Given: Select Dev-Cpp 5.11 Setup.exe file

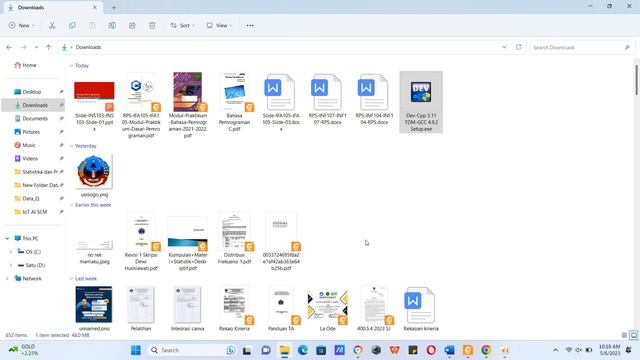Looking at the screenshot, I should point(421,102).
